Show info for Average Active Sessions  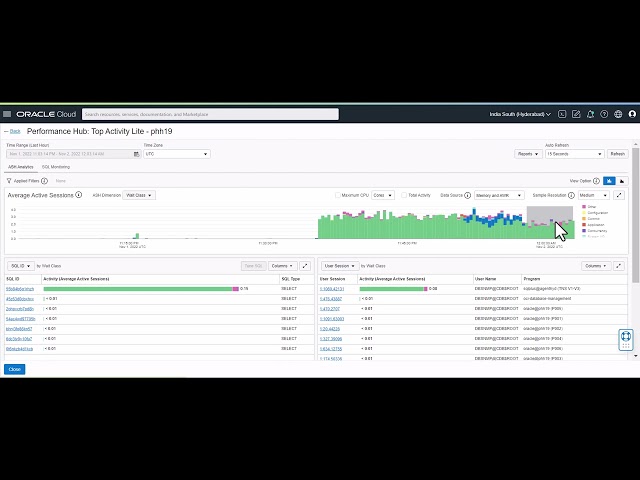79,195
